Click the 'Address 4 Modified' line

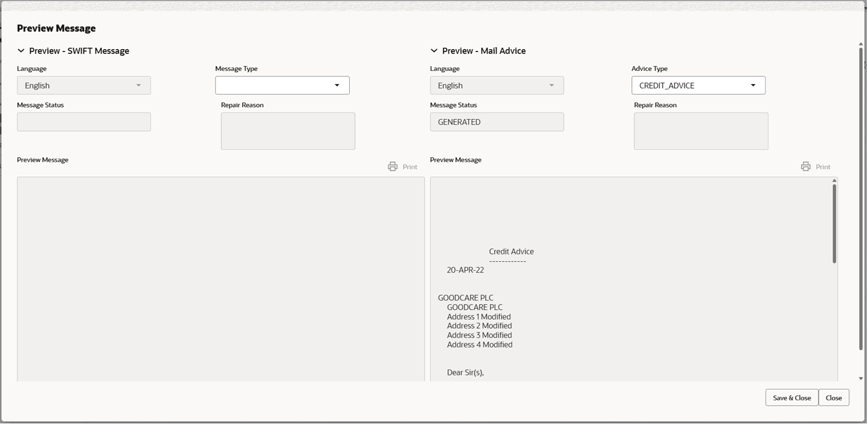[x=480, y=345]
